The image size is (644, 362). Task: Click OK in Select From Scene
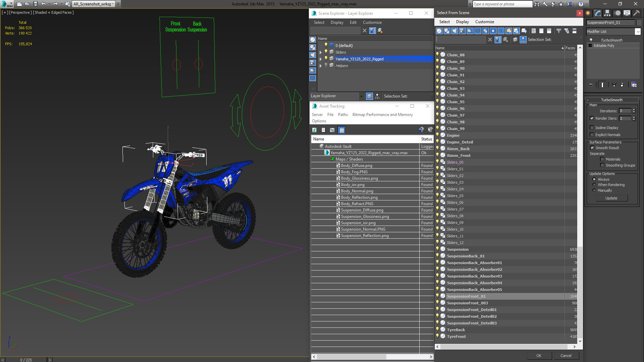(539, 356)
